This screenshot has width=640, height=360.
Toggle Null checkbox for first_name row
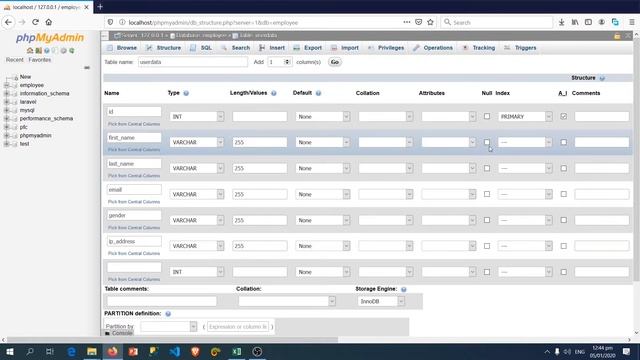click(x=487, y=142)
